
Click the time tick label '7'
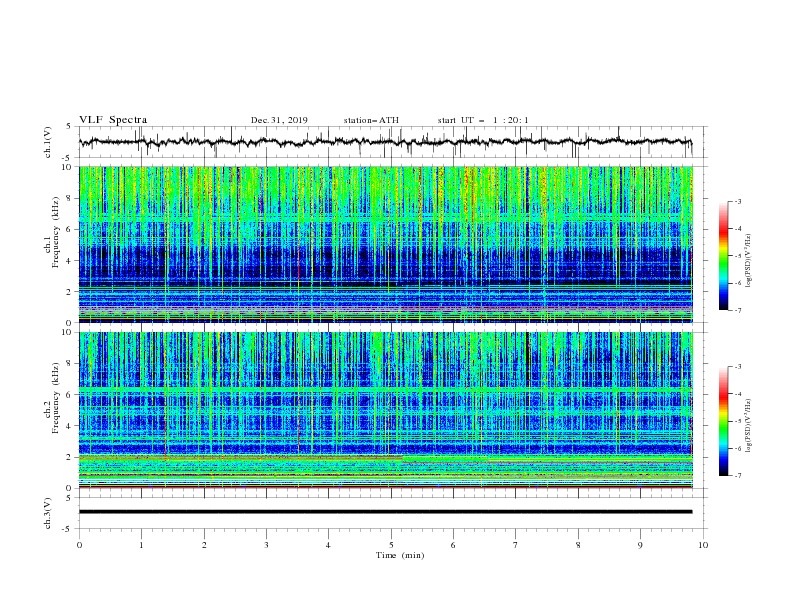[516, 545]
